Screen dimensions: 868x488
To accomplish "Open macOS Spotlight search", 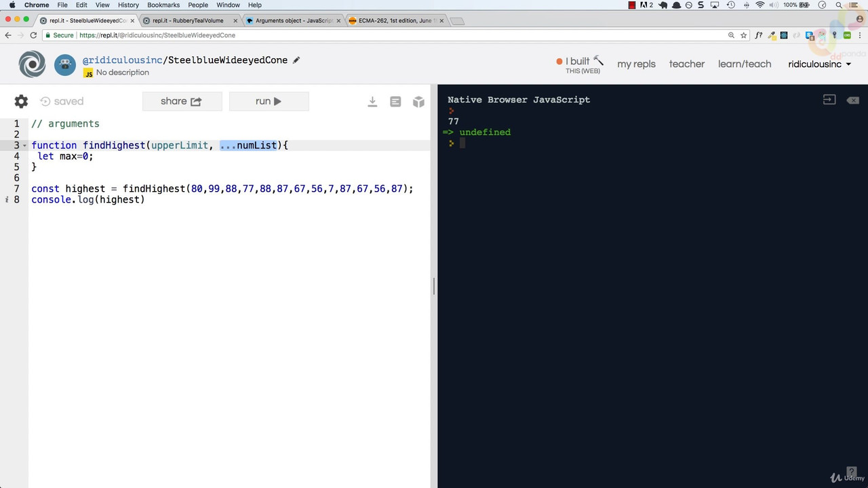I will (x=840, y=5).
